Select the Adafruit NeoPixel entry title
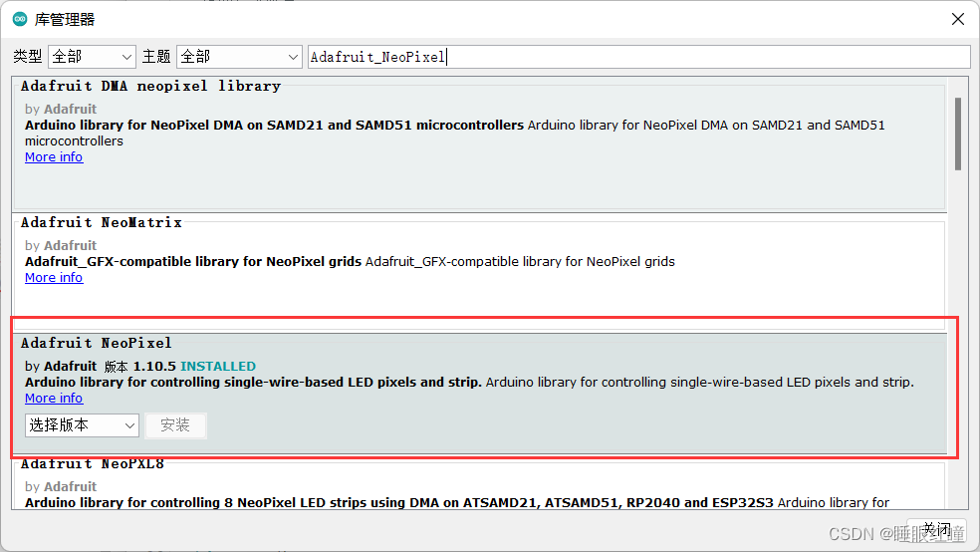980x552 pixels. tap(97, 343)
